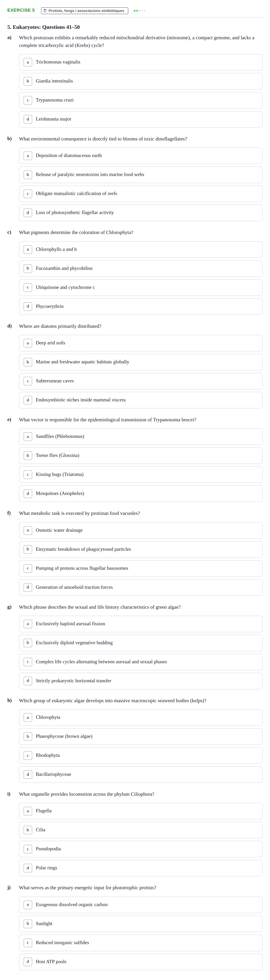This screenshot has width=270, height=980.
Task: Choose the letter box beside Trichomonas vaginalis
Action: point(28,62)
